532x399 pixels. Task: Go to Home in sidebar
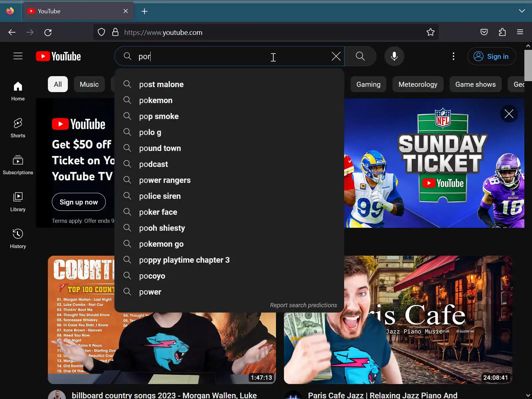coord(18,91)
